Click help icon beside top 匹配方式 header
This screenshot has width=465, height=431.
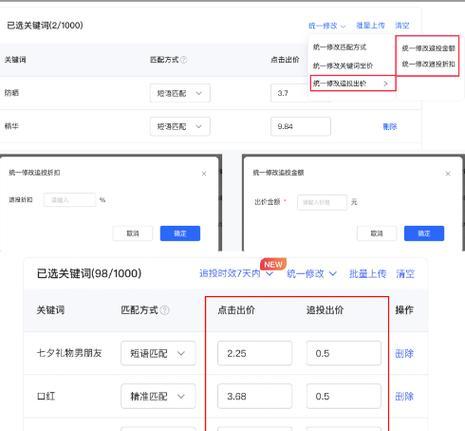[x=183, y=60]
